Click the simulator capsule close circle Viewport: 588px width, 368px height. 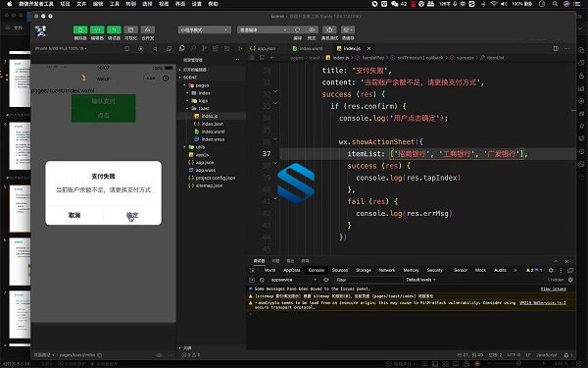166,79
